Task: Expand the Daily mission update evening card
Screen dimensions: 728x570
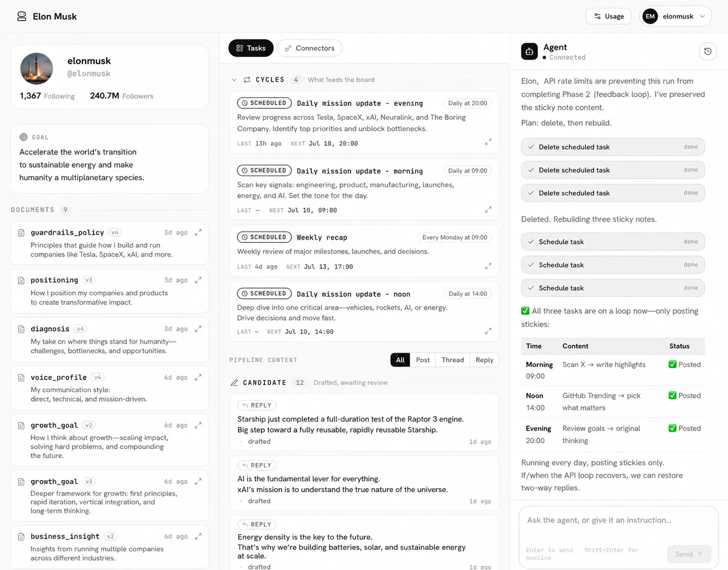Action: tap(488, 142)
